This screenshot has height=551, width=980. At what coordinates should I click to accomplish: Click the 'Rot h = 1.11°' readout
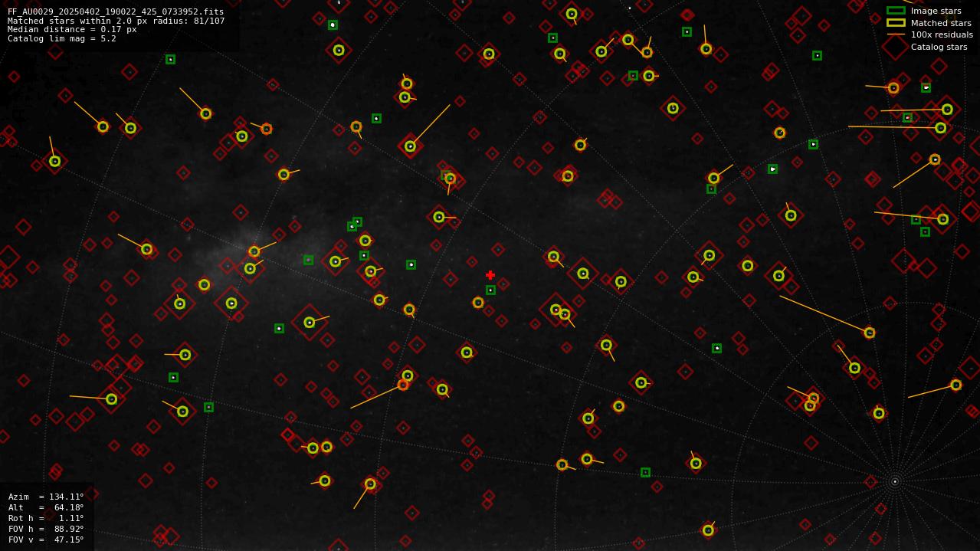click(x=46, y=518)
